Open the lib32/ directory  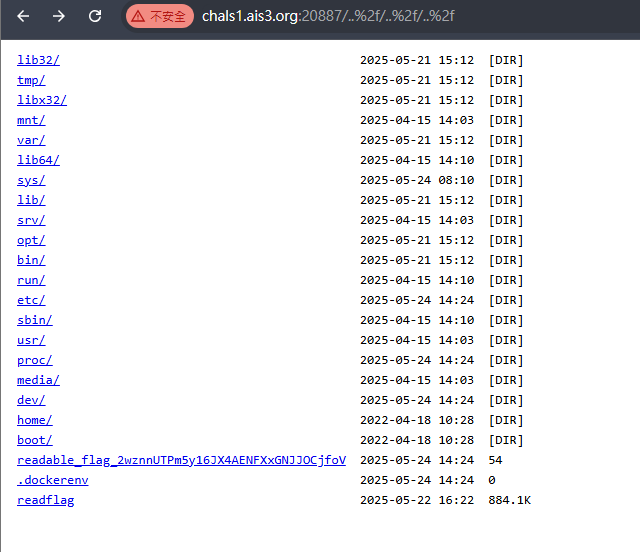[x=38, y=60]
